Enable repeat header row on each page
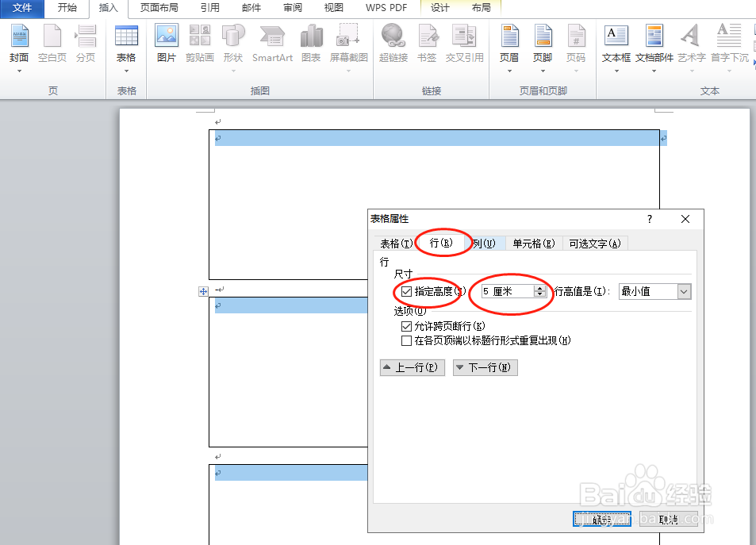Image resolution: width=756 pixels, height=545 pixels. tap(407, 341)
